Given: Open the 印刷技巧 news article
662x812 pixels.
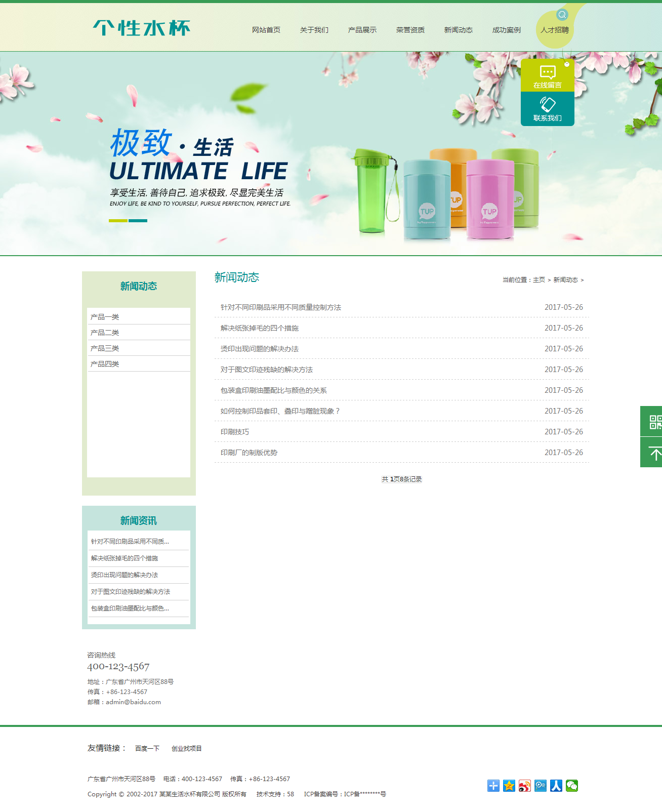Looking at the screenshot, I should [235, 432].
